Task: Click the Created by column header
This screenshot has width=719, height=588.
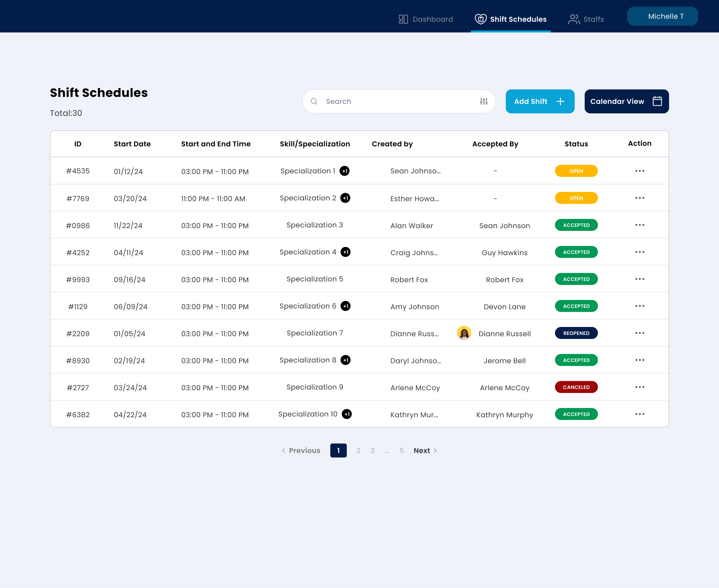Action: 392,144
